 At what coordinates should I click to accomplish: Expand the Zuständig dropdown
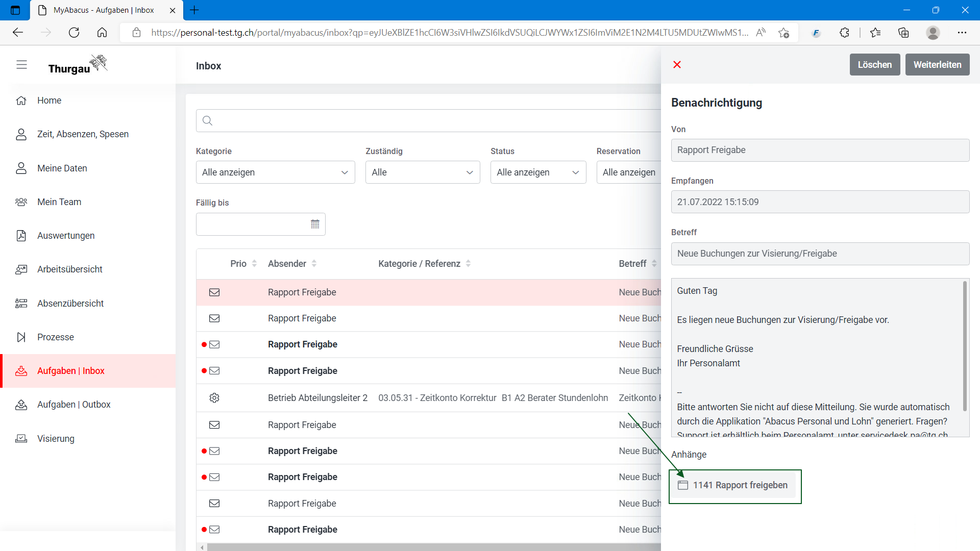[x=422, y=172]
